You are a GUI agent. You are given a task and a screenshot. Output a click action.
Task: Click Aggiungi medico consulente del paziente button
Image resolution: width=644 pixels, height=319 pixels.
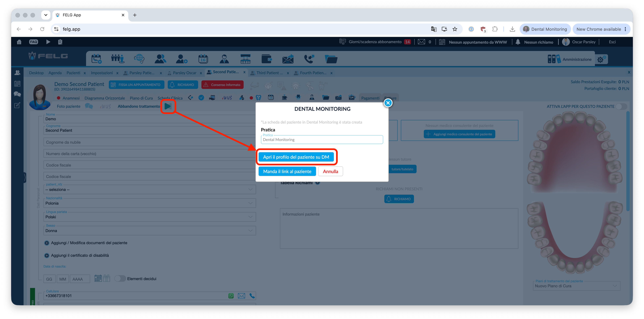[x=459, y=134]
